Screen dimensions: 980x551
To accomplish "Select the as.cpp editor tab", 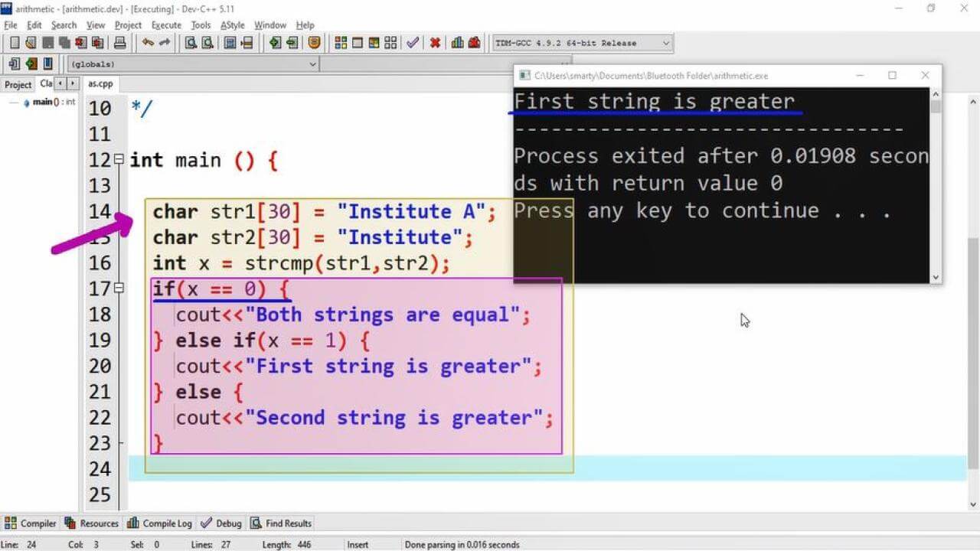I will pyautogui.click(x=100, y=83).
